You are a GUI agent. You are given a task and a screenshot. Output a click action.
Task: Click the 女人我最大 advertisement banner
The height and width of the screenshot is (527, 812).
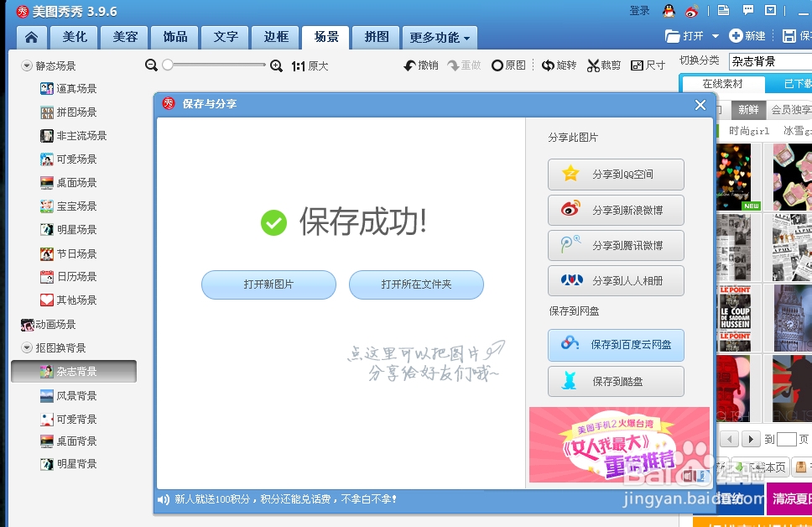point(619,445)
